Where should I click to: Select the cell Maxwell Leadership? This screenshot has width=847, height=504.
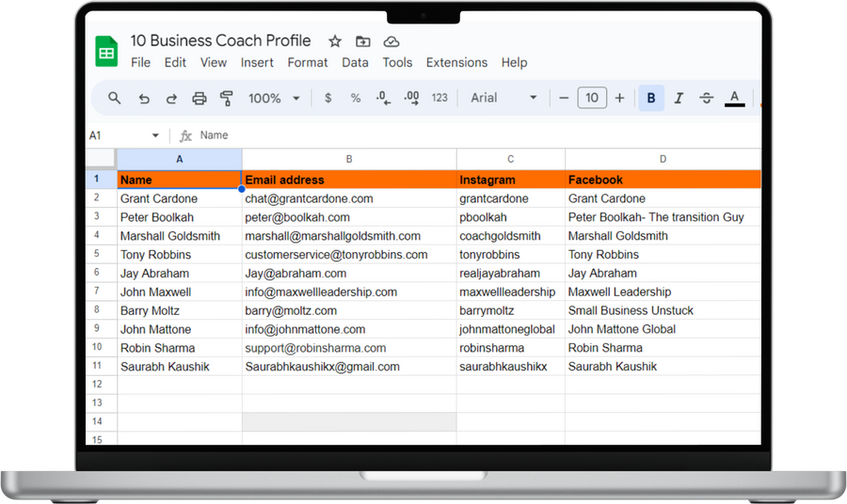[663, 291]
